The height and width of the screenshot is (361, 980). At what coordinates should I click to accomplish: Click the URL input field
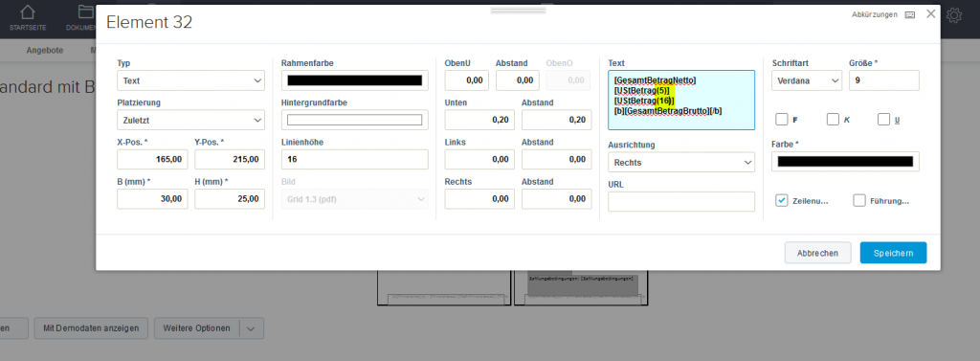point(681,201)
